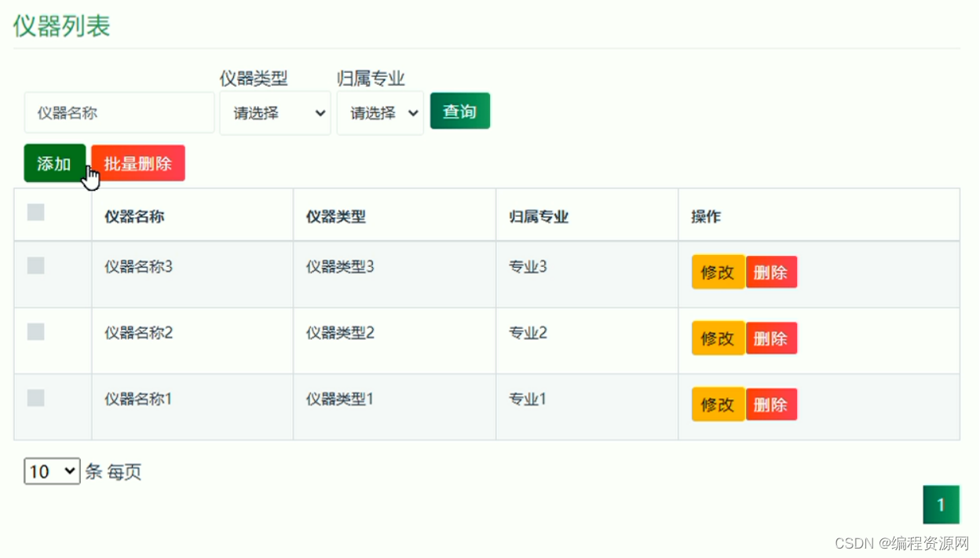Toggle the select-all checkbox in table header

(36, 212)
